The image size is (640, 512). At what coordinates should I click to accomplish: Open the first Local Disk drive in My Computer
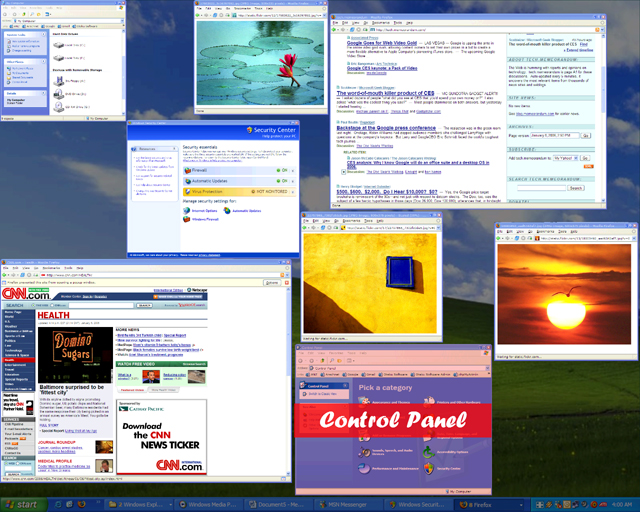tap(59, 45)
